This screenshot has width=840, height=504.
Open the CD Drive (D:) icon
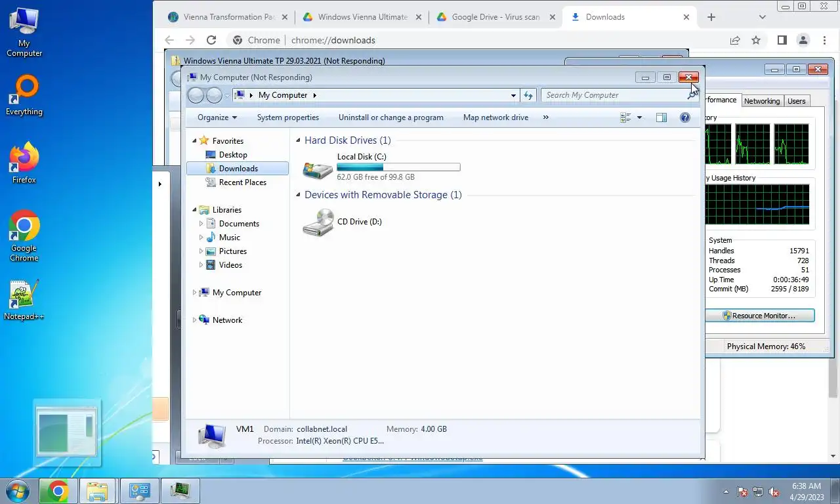coord(318,223)
